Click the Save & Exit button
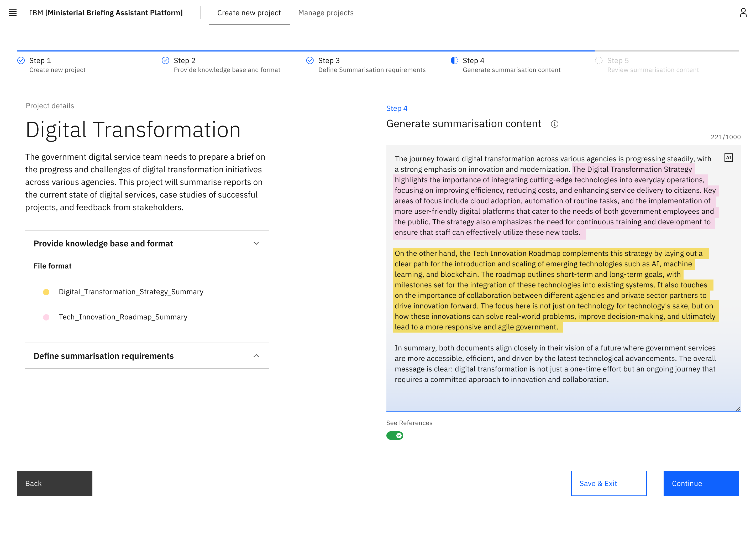 (609, 483)
